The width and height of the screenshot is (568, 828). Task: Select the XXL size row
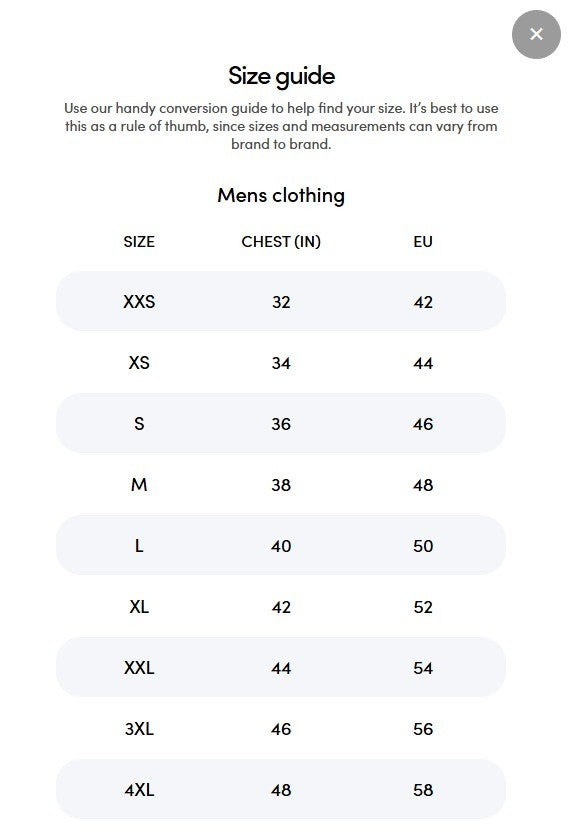click(x=281, y=667)
